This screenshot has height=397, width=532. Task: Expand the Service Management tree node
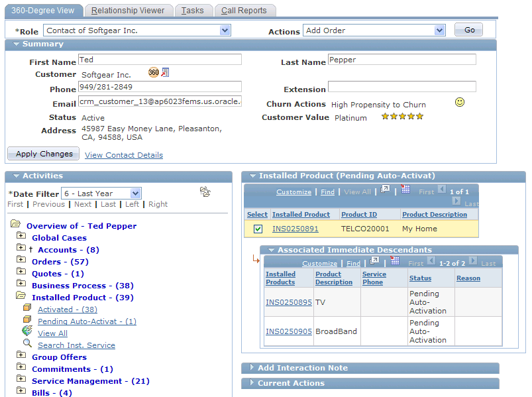pyautogui.click(x=21, y=378)
